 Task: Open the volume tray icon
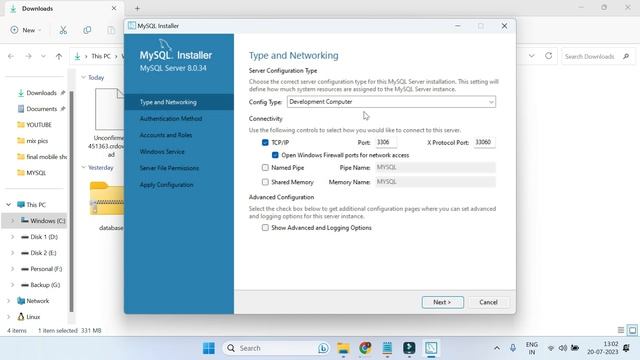(563, 348)
